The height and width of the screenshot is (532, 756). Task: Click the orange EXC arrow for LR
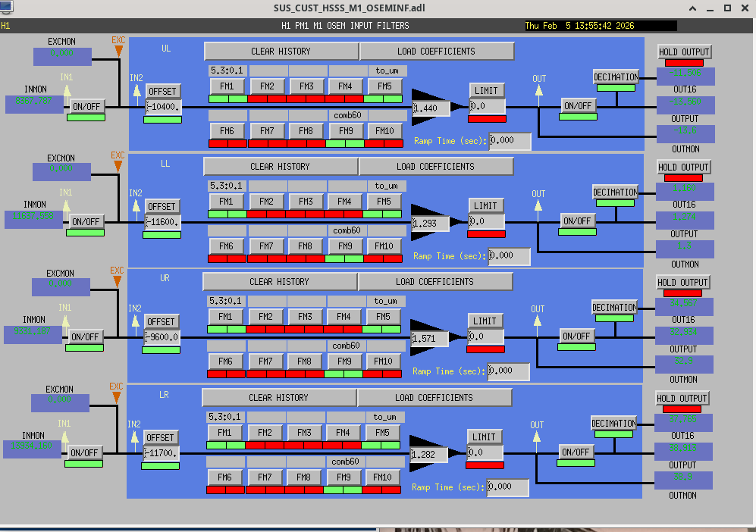point(116,397)
